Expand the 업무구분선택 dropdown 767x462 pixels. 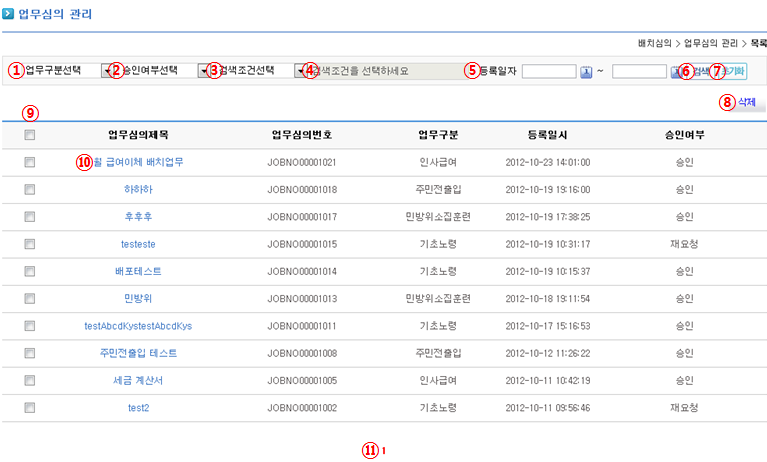(x=107, y=71)
